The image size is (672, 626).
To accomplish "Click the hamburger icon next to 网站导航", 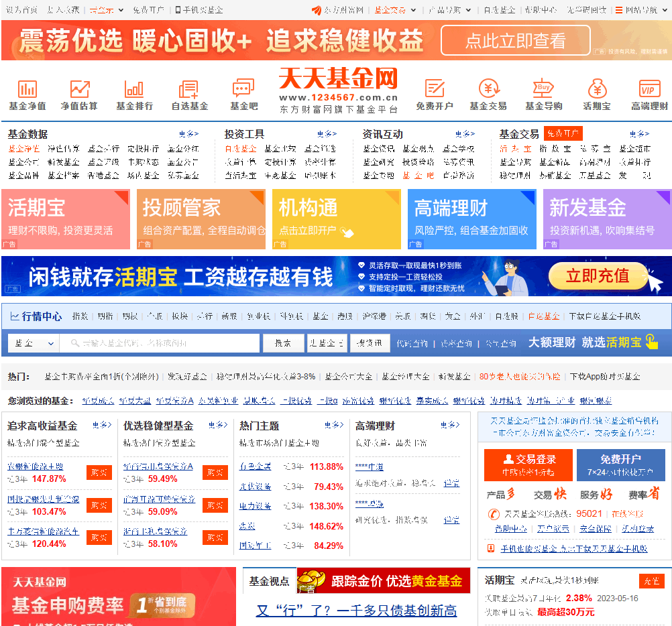I will pos(619,10).
